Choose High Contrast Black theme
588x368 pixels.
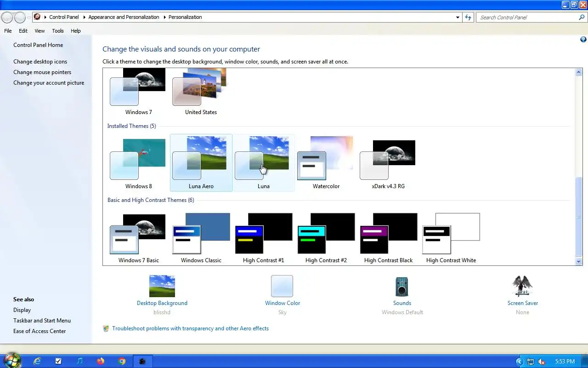[x=388, y=237]
